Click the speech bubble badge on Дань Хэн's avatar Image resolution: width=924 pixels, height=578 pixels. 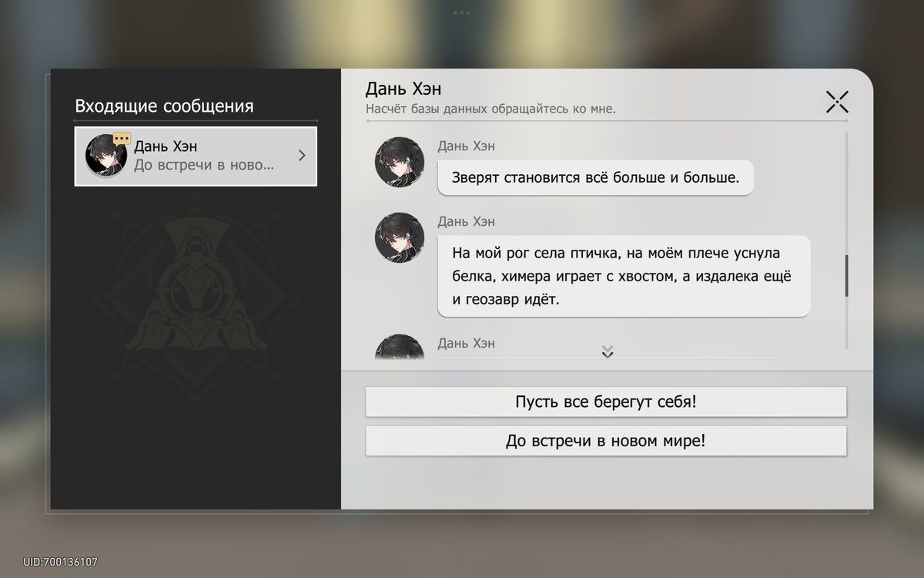(123, 138)
